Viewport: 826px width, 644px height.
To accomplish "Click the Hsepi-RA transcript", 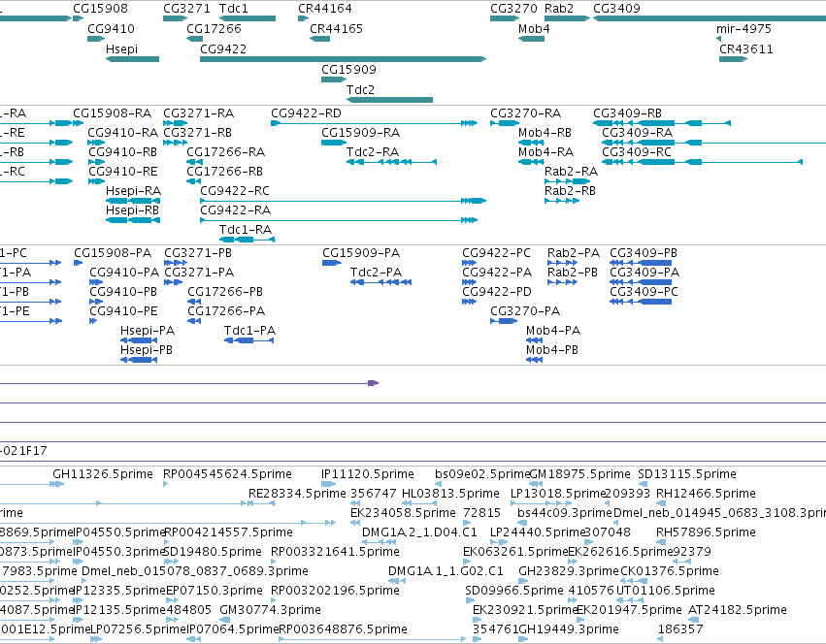I will pyautogui.click(x=133, y=201).
